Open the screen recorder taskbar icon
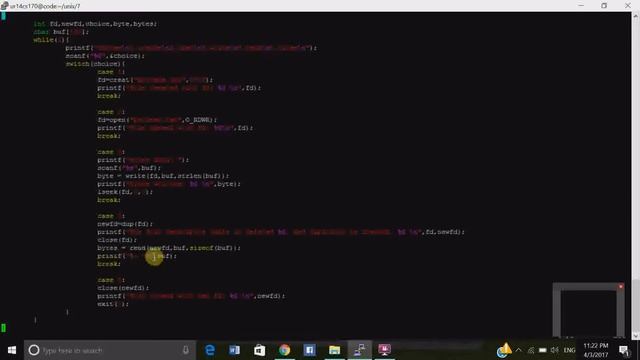This screenshot has width=640, height=360. tap(384, 350)
